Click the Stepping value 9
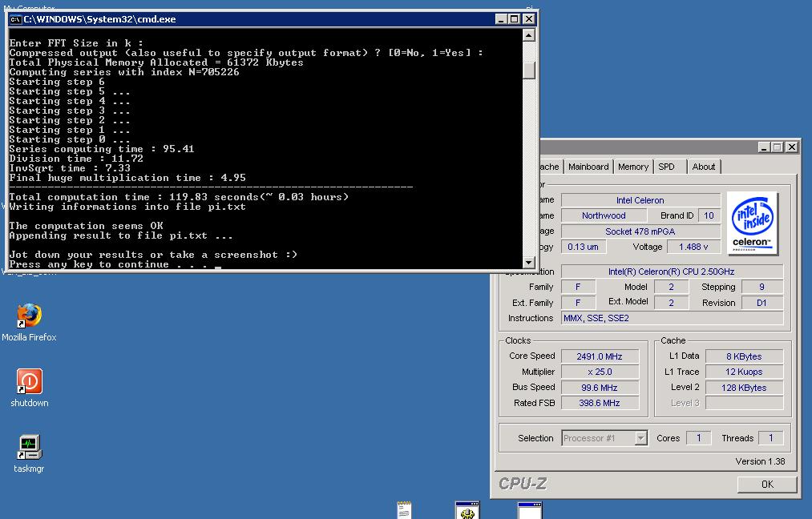 [762, 287]
